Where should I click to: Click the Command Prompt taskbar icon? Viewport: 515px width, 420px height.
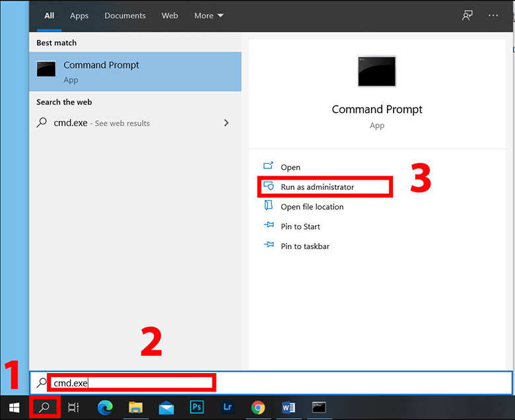(x=319, y=407)
